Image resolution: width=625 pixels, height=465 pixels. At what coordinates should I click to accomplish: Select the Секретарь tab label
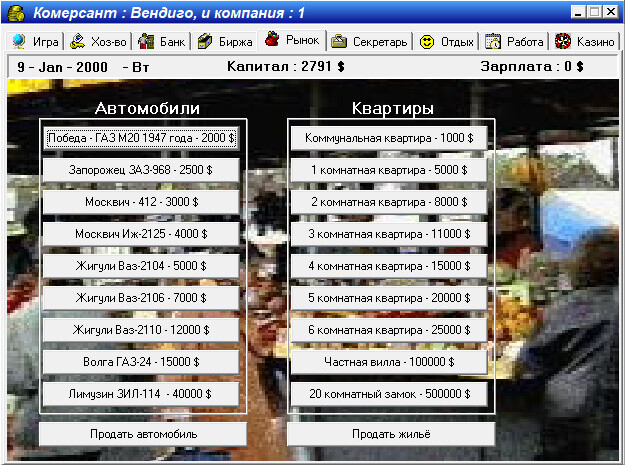click(x=380, y=42)
